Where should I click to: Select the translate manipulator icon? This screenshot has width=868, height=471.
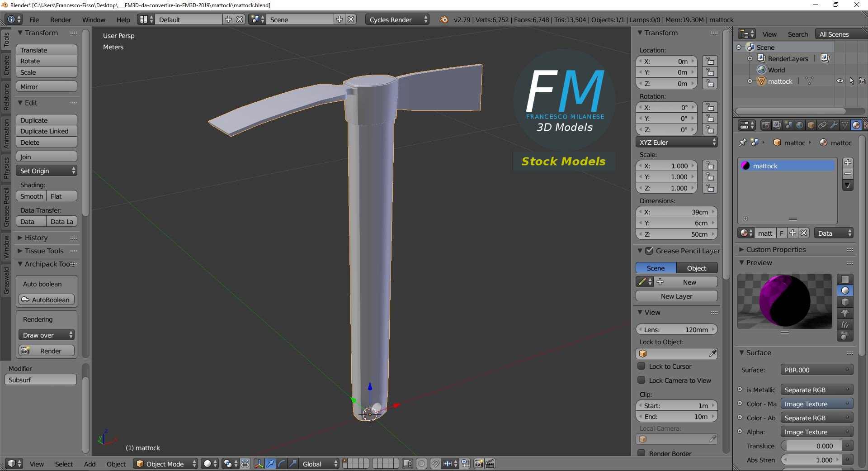click(270, 463)
